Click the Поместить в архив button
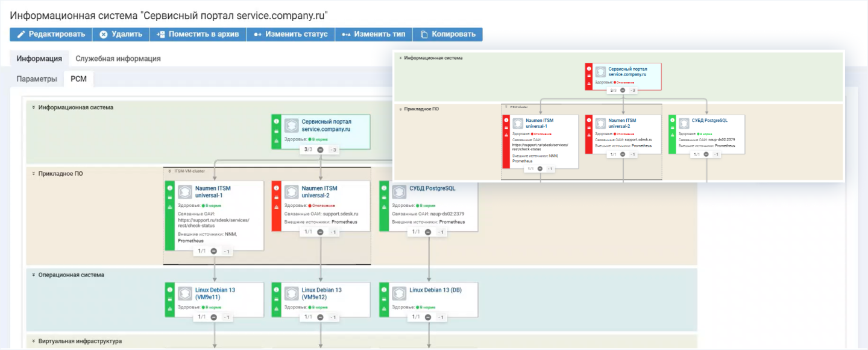The image size is (868, 350). click(198, 34)
